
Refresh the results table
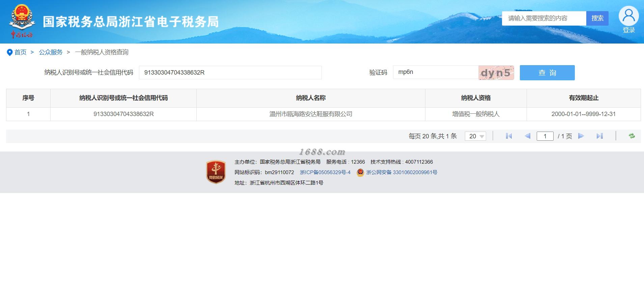point(632,136)
